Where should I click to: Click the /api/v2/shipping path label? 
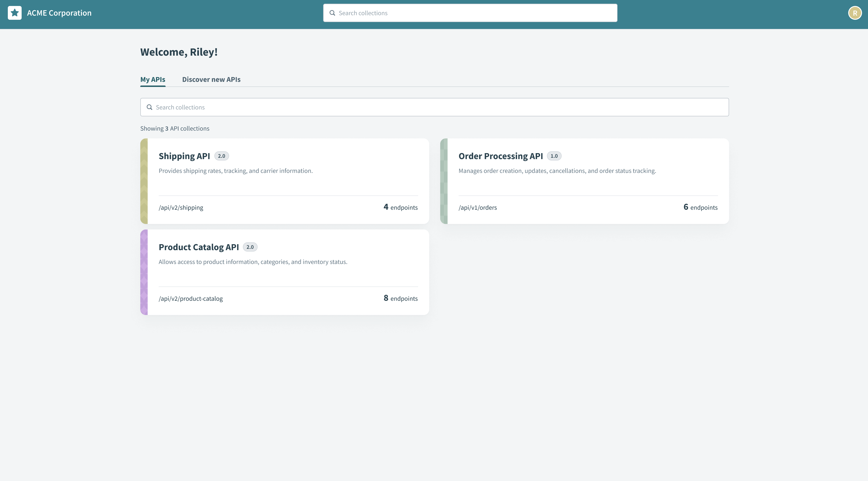[181, 207]
